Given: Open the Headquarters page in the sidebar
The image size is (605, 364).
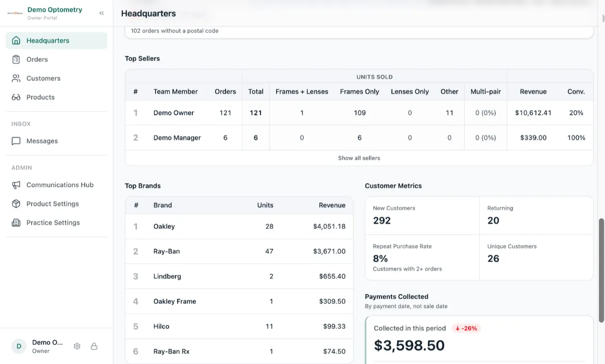Looking at the screenshot, I should tap(56, 41).
